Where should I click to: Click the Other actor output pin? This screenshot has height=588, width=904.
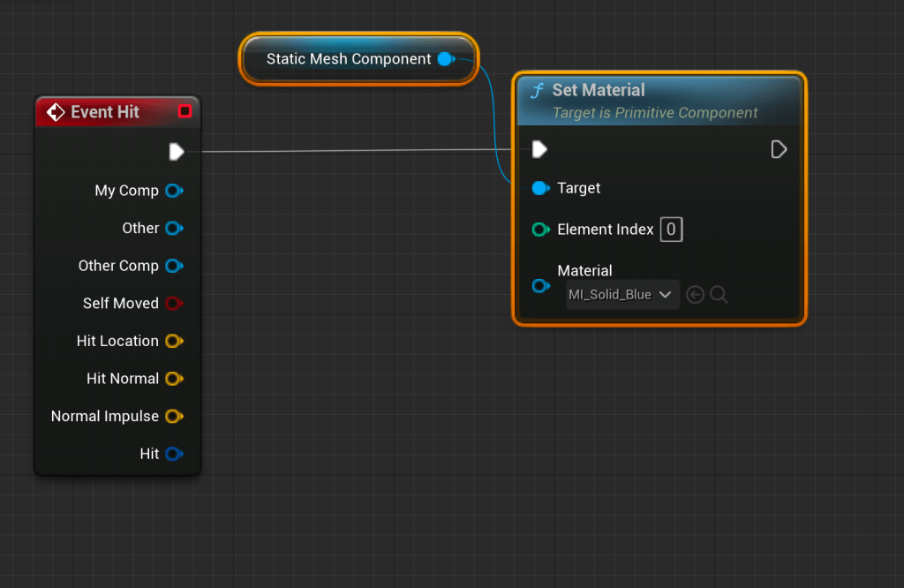coord(173,229)
